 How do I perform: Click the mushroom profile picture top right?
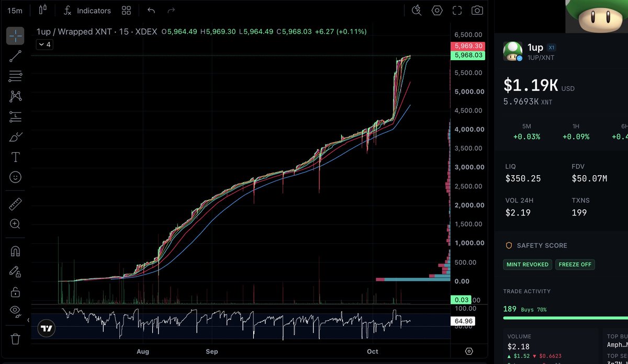(x=596, y=16)
